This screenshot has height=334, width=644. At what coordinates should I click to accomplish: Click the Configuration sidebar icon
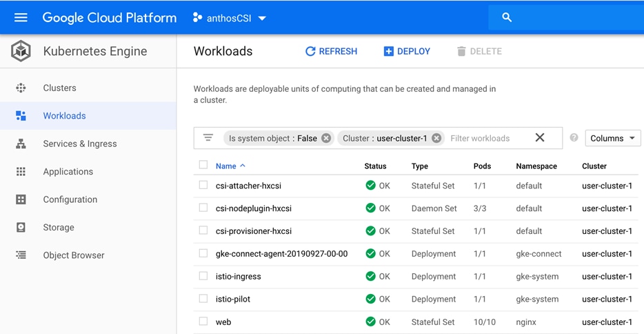[21, 199]
